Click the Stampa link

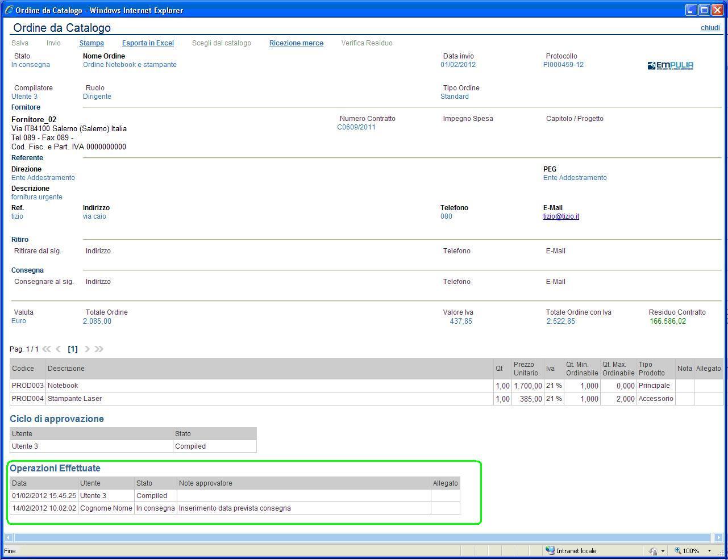point(91,43)
